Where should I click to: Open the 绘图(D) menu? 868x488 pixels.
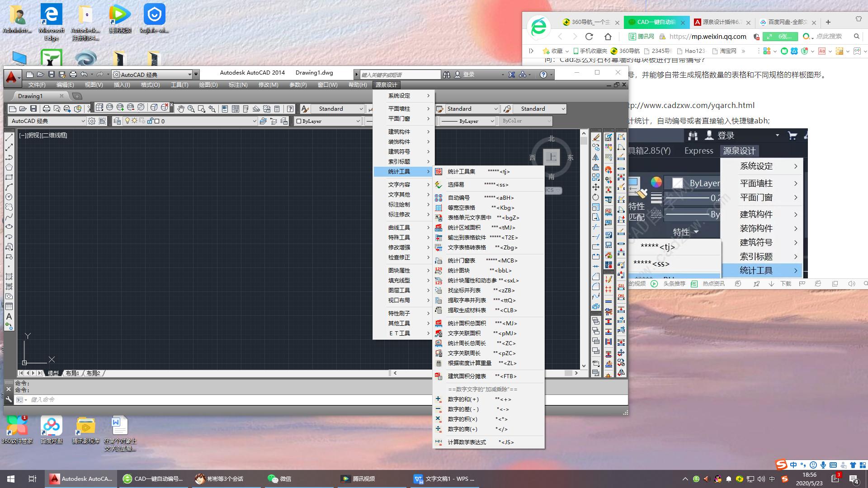[x=208, y=85]
